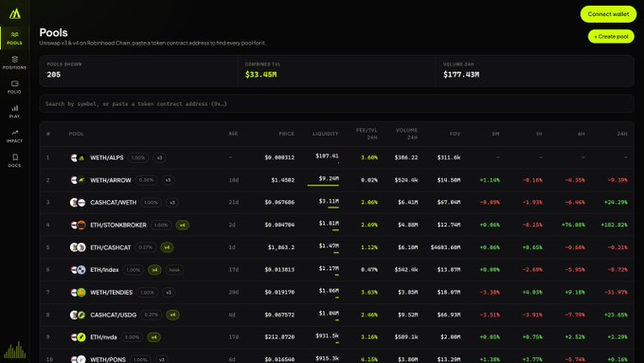
Task: Sort by the 1H change column header
Action: point(539,134)
